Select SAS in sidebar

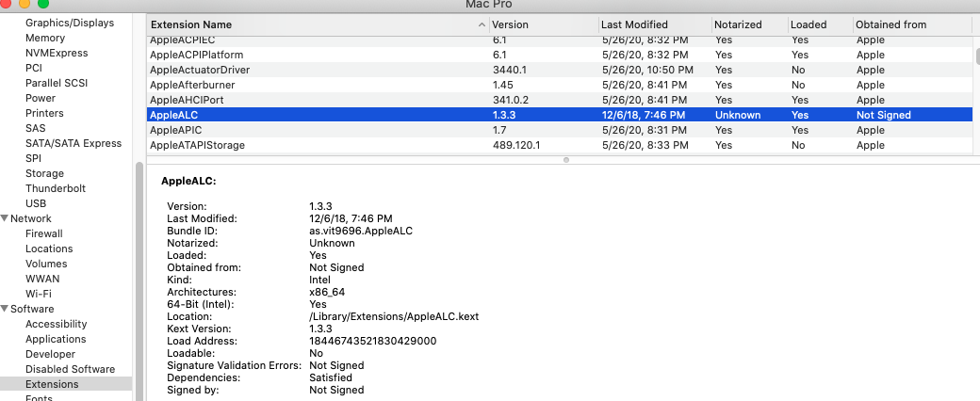(36, 128)
